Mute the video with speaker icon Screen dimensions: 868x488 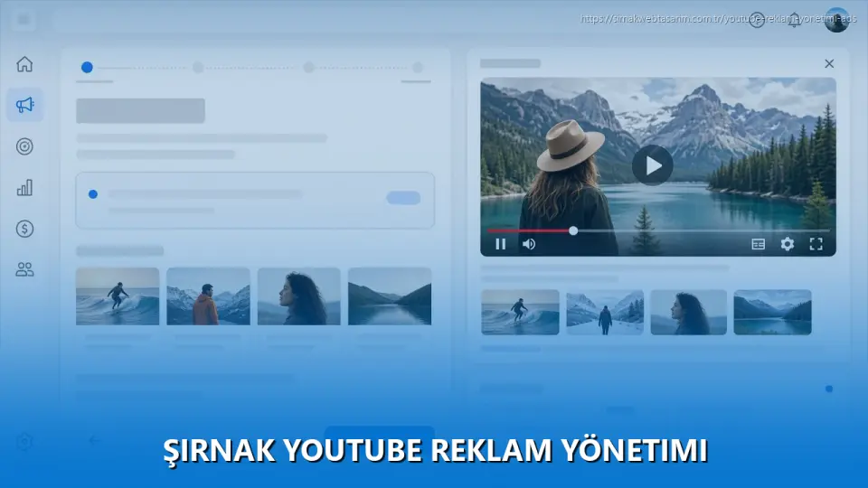(529, 244)
